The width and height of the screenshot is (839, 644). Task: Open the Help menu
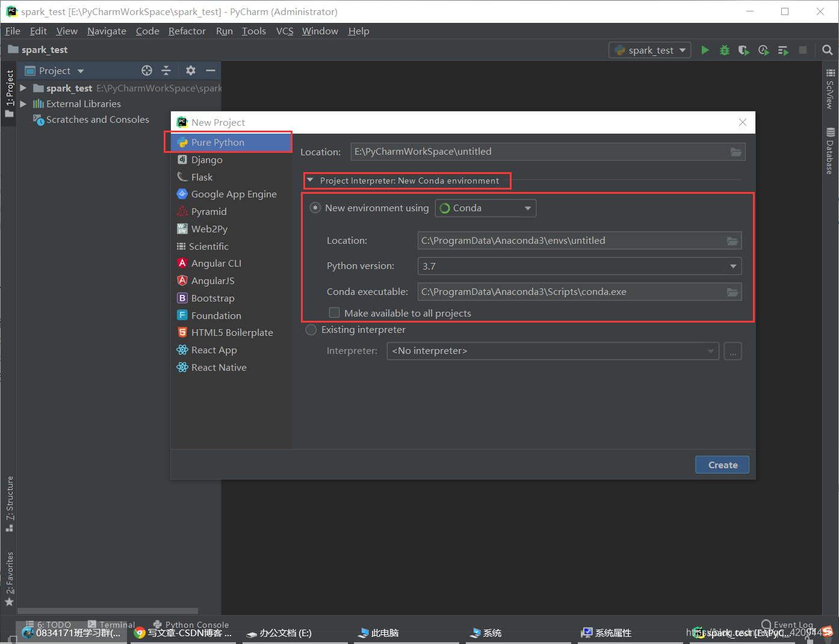click(x=359, y=31)
